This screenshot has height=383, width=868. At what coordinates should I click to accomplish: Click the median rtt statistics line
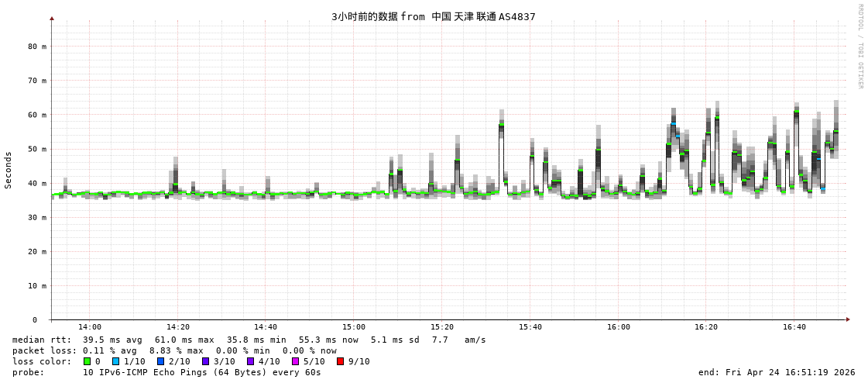249,340
